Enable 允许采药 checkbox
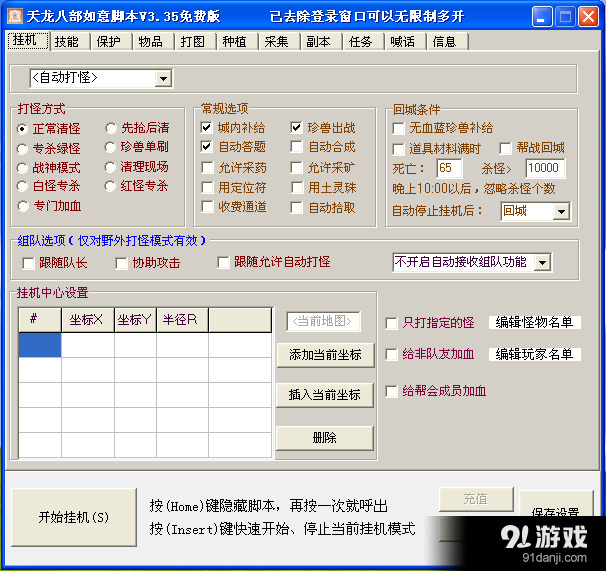This screenshot has width=606, height=571. (208, 168)
